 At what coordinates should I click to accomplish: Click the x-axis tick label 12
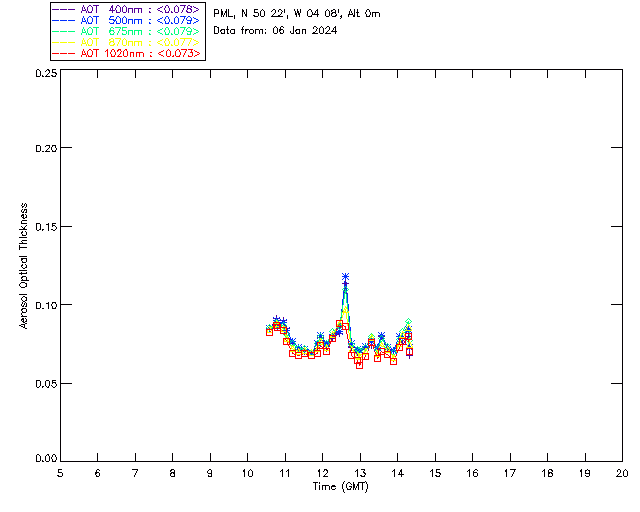(322, 473)
